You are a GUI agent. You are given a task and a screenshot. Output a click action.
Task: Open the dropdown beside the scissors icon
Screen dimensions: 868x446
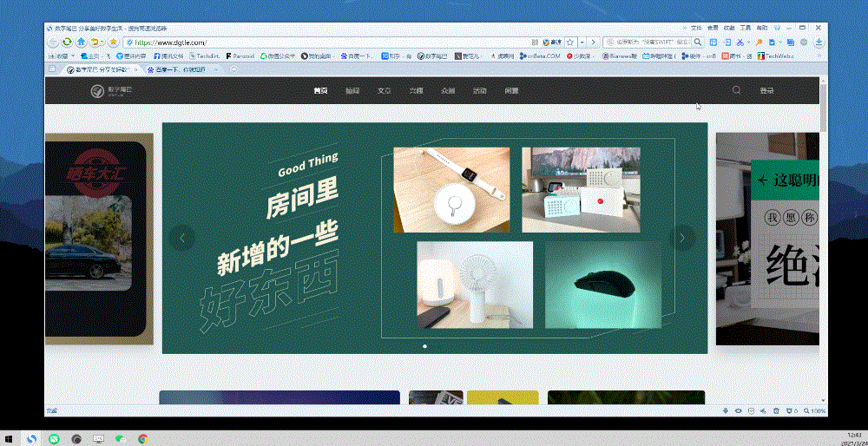pos(748,42)
